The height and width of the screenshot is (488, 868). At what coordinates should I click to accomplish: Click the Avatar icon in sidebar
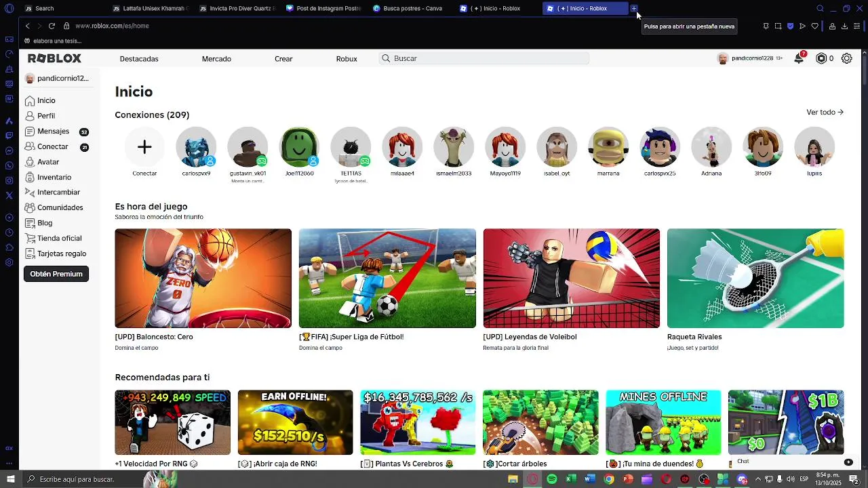[x=30, y=162]
